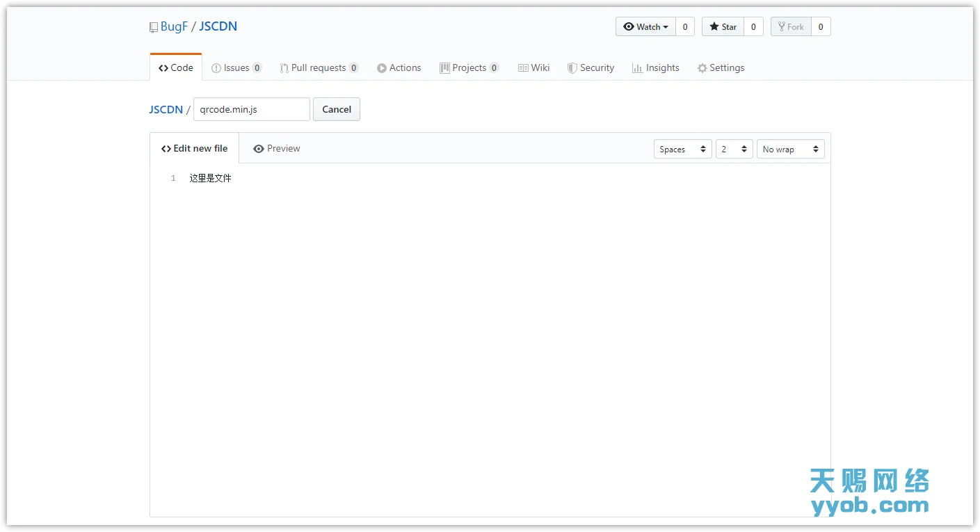Image resolution: width=980 pixels, height=532 pixels.
Task: Click the Insights chart icon
Action: click(x=636, y=67)
